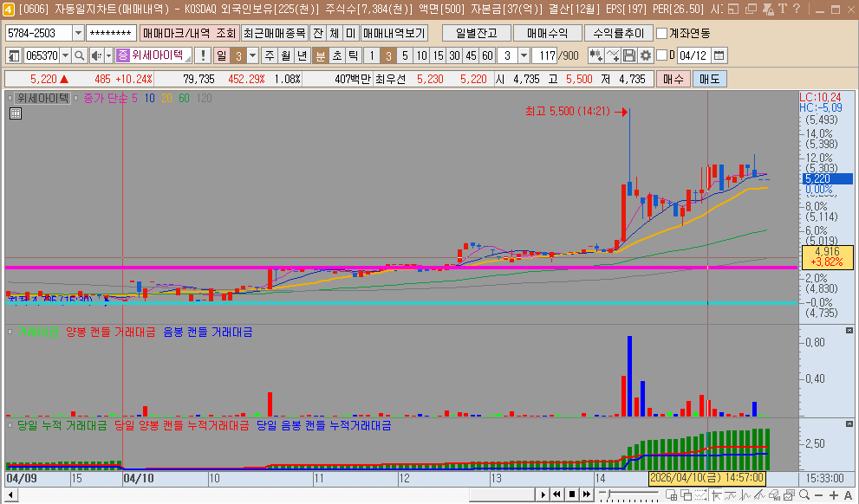Select the 60 minute interval
Image resolution: width=859 pixels, height=504 pixels.
487,55
